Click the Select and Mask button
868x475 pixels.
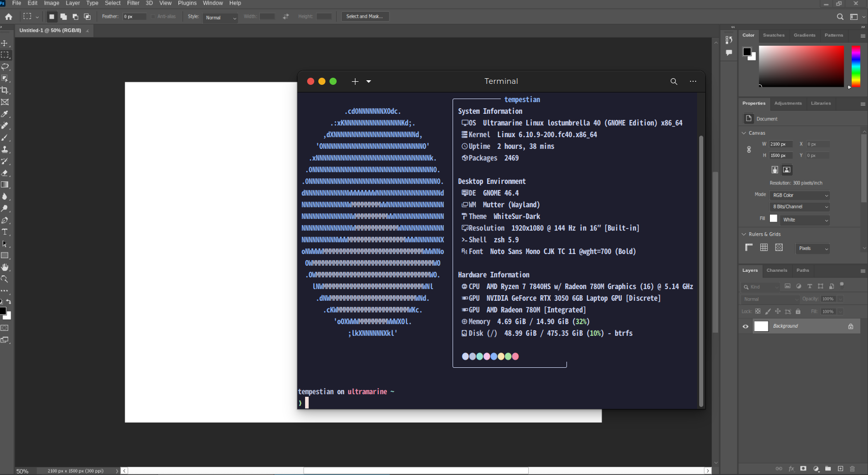point(365,16)
